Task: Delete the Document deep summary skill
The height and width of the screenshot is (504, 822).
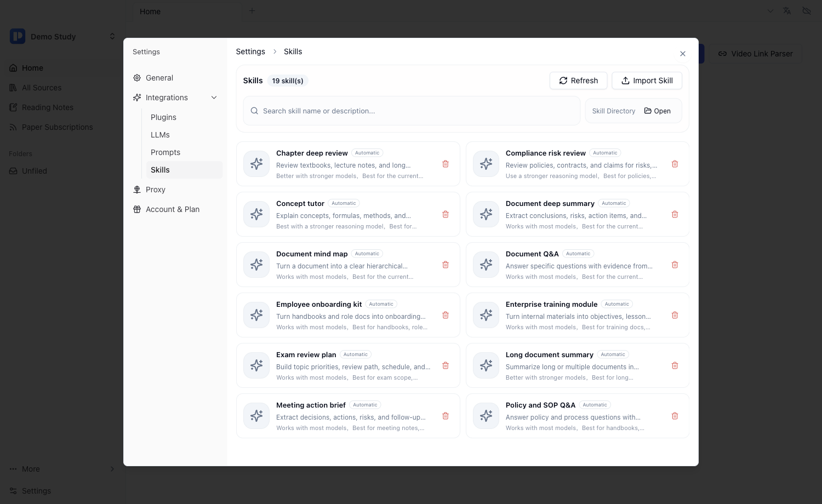Action: 675,214
